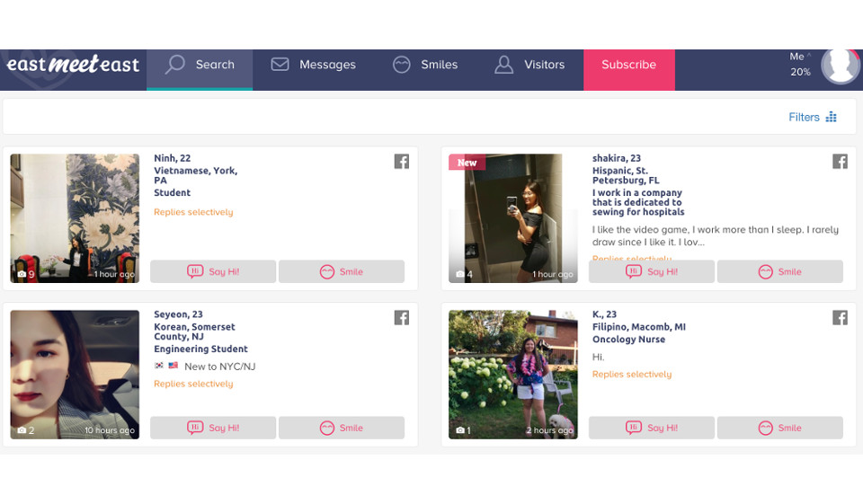Click the Facebook icon on K.'s card
The width and height of the screenshot is (863, 504).
[840, 318]
